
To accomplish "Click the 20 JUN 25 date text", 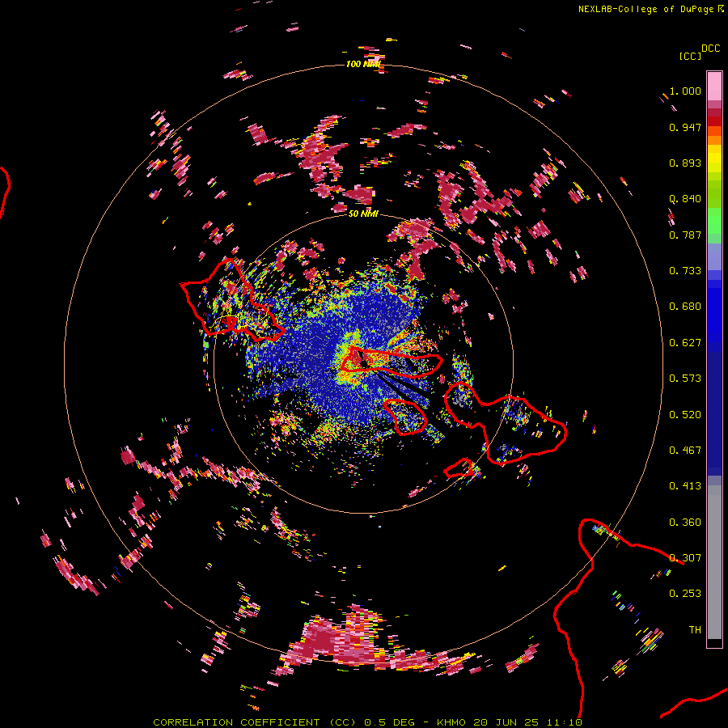I will tap(506, 722).
